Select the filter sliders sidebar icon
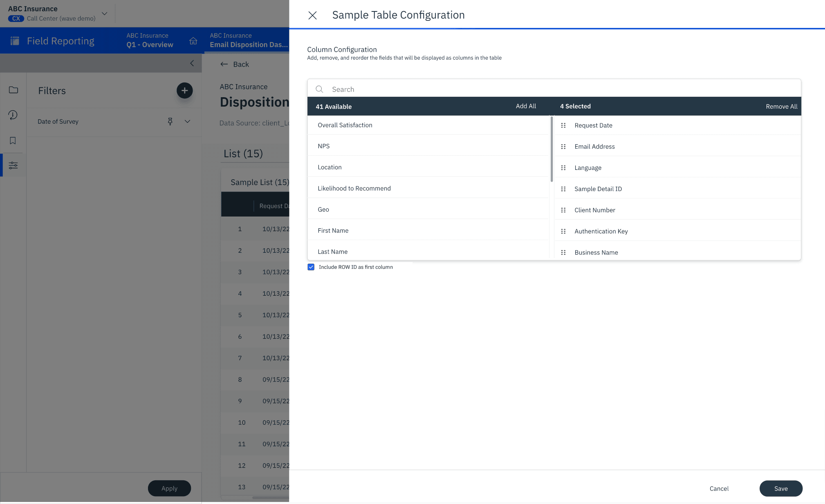825x504 pixels. pyautogui.click(x=13, y=165)
